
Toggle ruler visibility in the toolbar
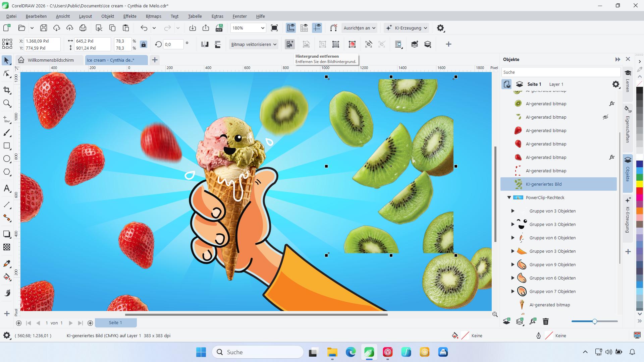coord(291,28)
